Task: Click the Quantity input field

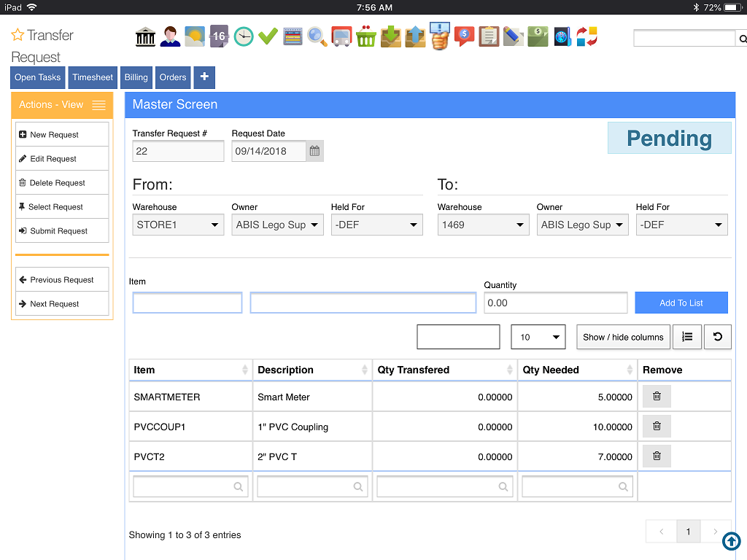Action: tap(555, 303)
